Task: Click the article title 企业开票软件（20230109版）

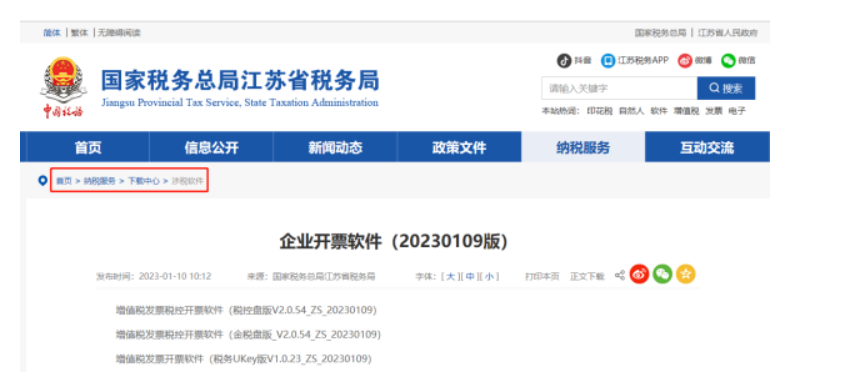Action: coord(393,242)
